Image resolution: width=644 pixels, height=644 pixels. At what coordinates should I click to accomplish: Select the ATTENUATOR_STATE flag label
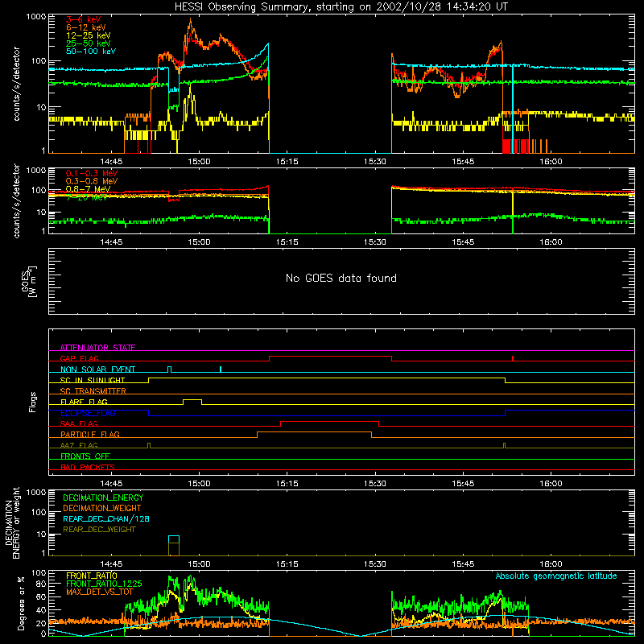click(97, 348)
